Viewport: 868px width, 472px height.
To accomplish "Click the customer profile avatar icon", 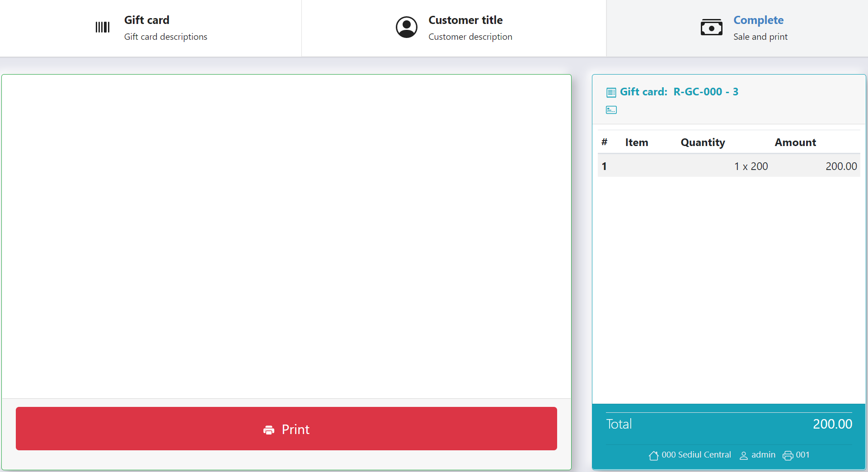I will point(407,28).
